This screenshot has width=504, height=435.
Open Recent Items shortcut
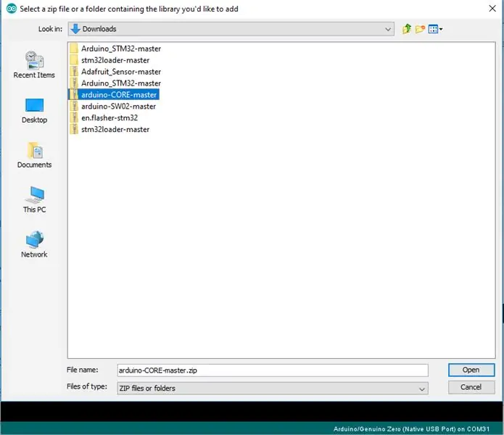[34, 65]
